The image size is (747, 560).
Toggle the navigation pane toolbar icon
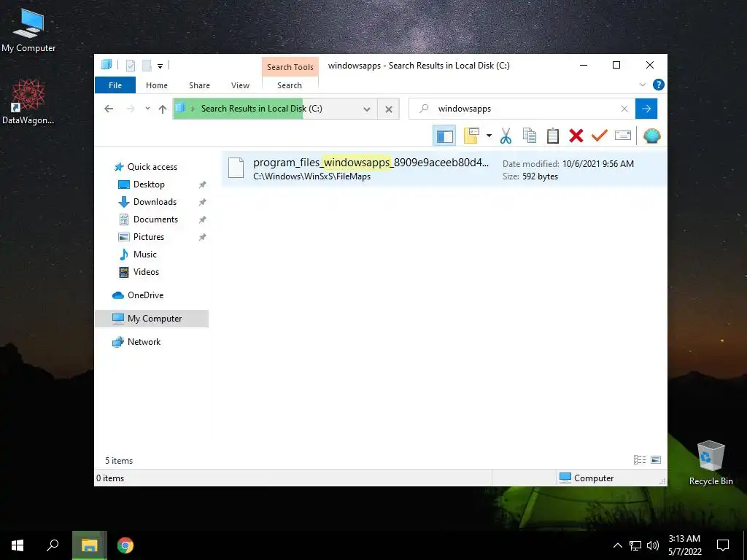444,136
